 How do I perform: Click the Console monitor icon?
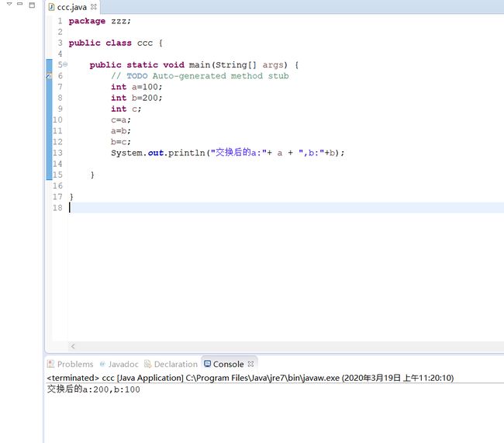coord(208,364)
